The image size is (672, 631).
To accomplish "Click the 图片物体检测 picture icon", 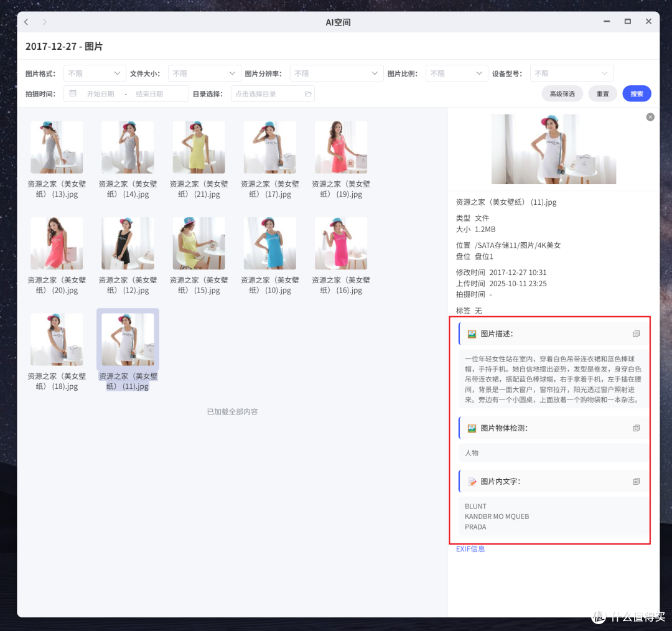I will (472, 428).
